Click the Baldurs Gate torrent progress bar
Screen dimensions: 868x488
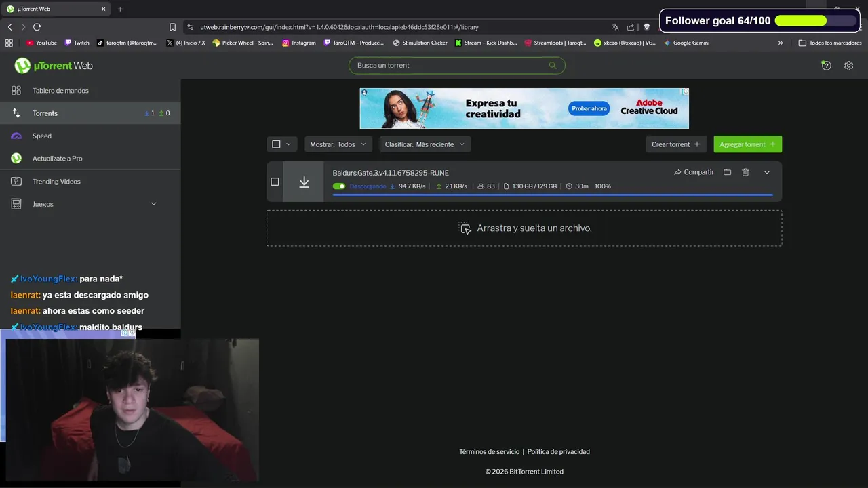(553, 195)
